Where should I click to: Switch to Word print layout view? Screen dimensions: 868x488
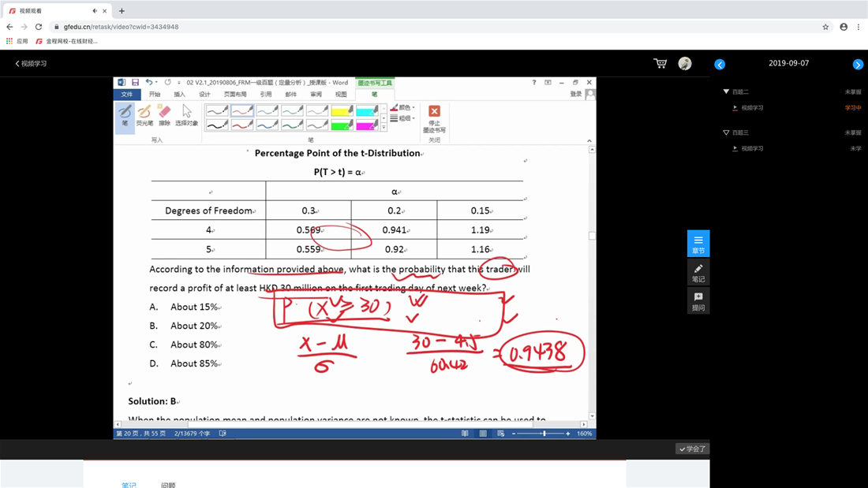pyautogui.click(x=483, y=434)
